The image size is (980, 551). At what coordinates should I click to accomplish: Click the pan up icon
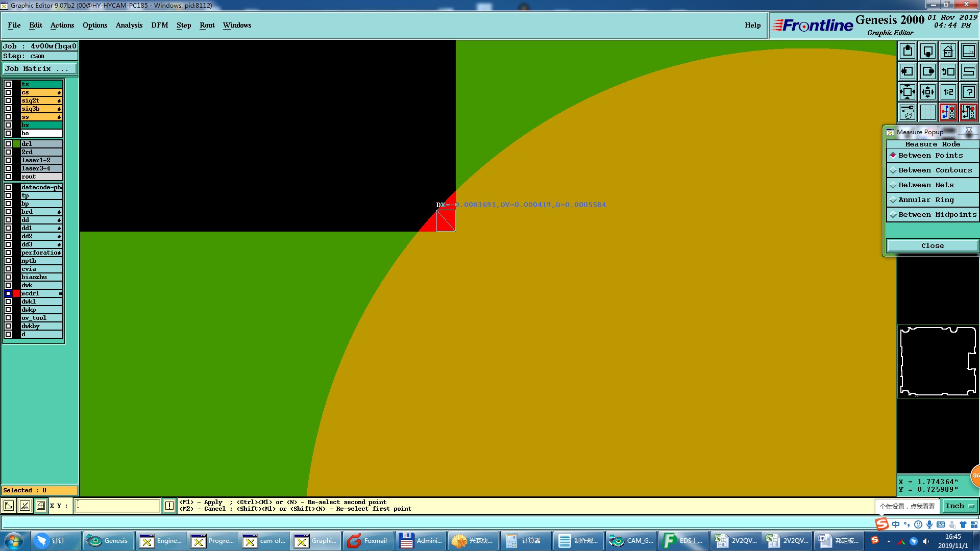pyautogui.click(x=908, y=51)
